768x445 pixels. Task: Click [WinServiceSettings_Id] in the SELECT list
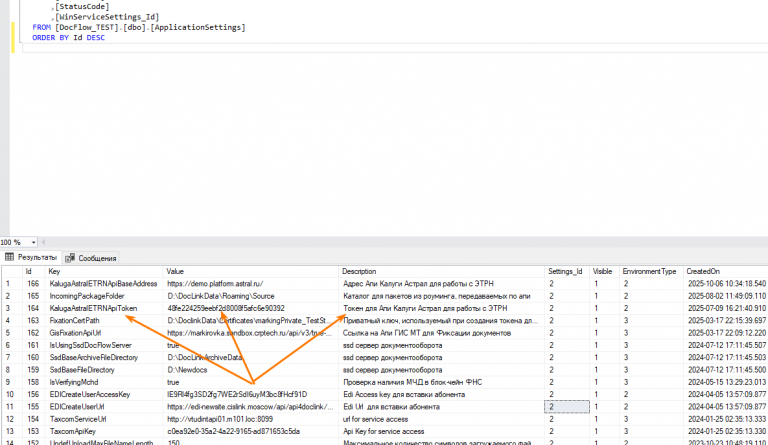[107, 17]
